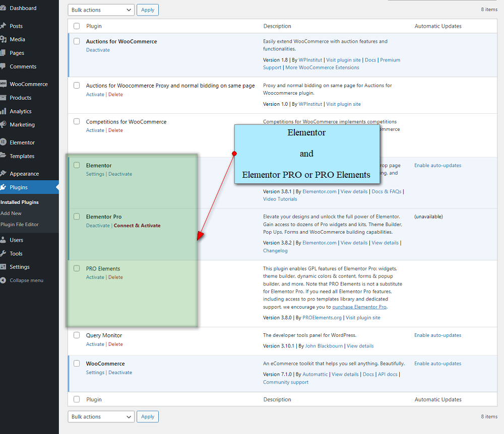
Task: Click the Pages icon in sidebar
Action: point(3,53)
